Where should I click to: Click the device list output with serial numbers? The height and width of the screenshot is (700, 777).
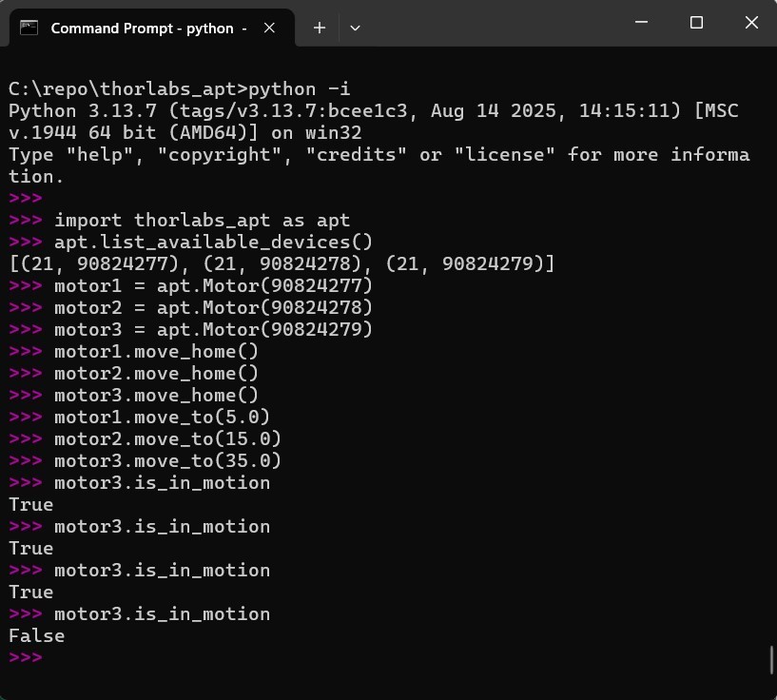[282, 263]
